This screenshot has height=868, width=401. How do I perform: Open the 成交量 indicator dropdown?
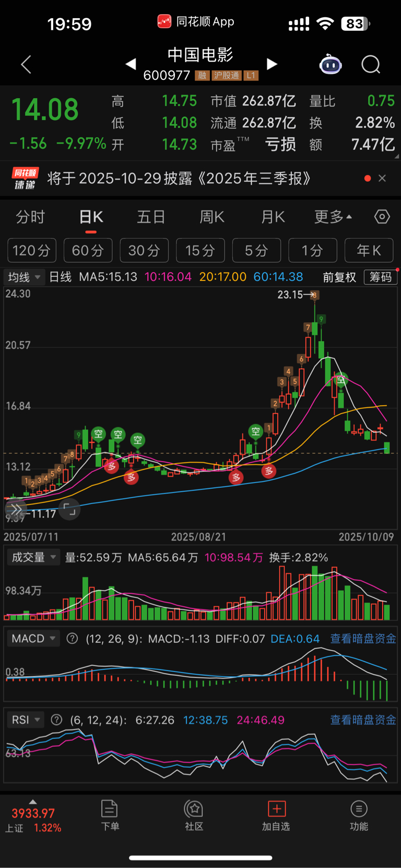coord(32,557)
